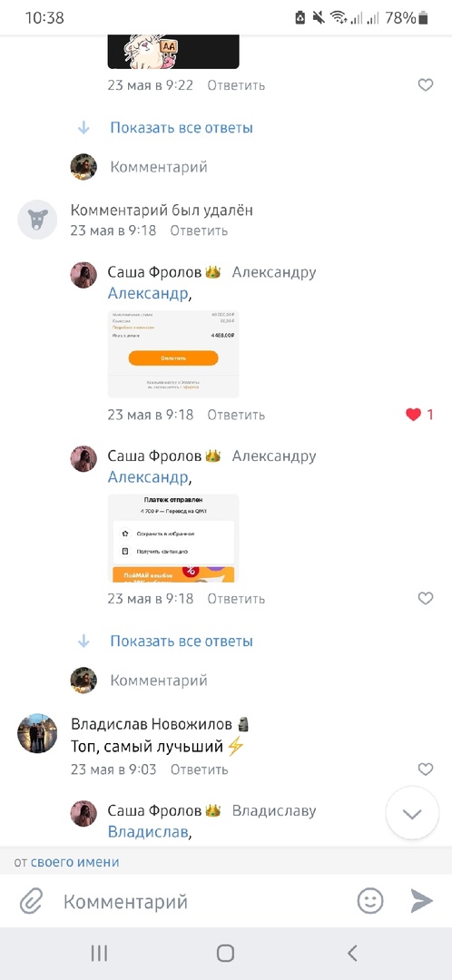452x980 pixels.
Task: Open the deleted comment's dog avatar
Action: tap(37, 220)
